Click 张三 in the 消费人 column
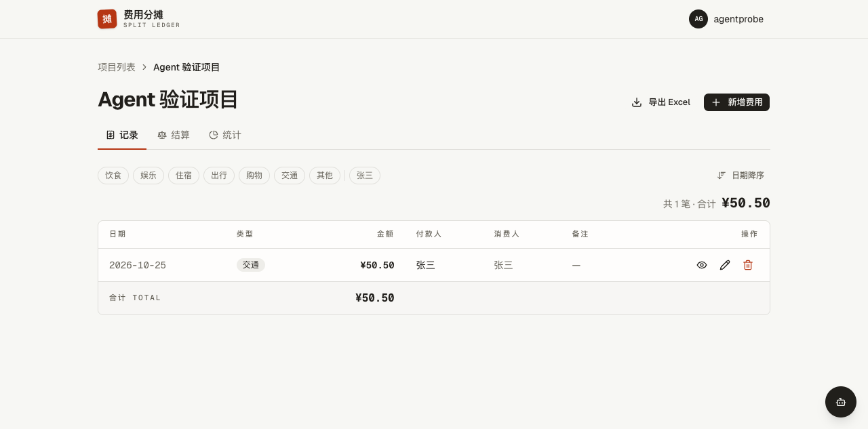The image size is (868, 429). coord(503,266)
